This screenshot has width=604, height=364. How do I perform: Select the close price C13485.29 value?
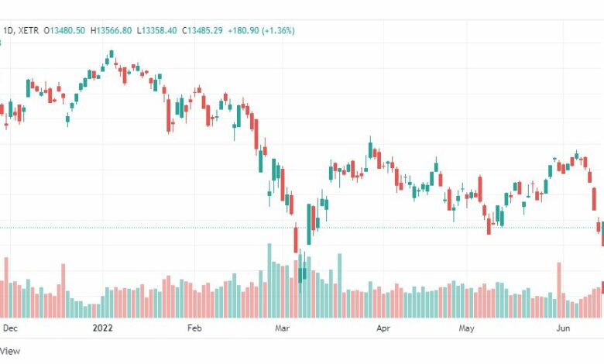coord(202,30)
